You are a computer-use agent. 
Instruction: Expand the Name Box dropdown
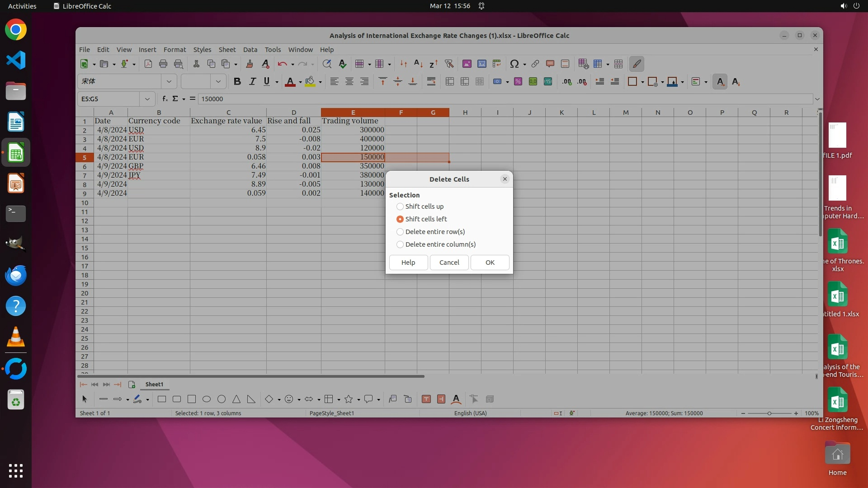pos(147,99)
